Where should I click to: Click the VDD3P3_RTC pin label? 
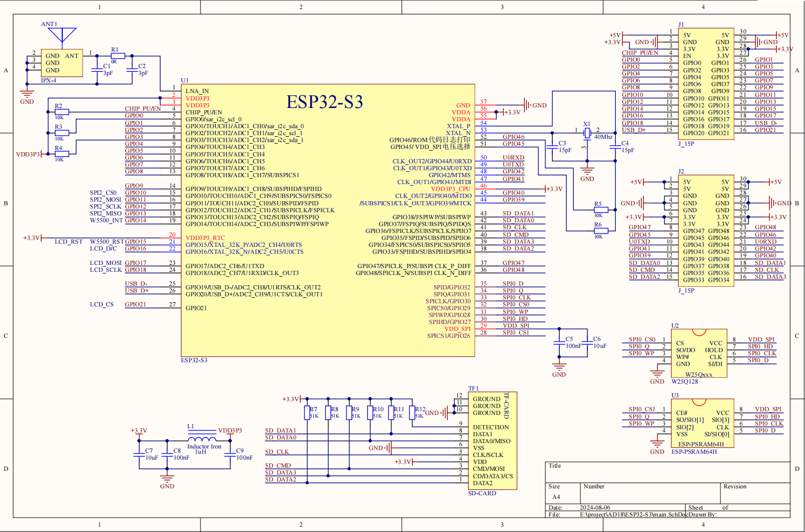(x=205, y=238)
